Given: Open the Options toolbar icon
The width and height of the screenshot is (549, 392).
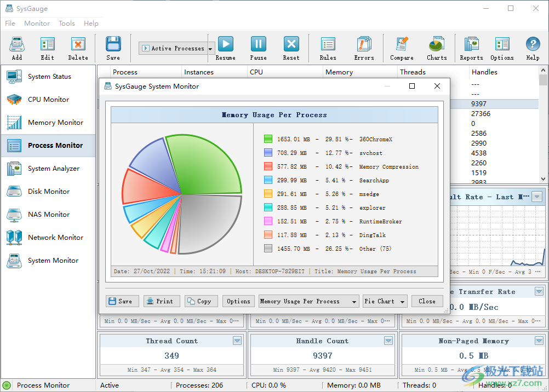Looking at the screenshot, I should point(502,48).
